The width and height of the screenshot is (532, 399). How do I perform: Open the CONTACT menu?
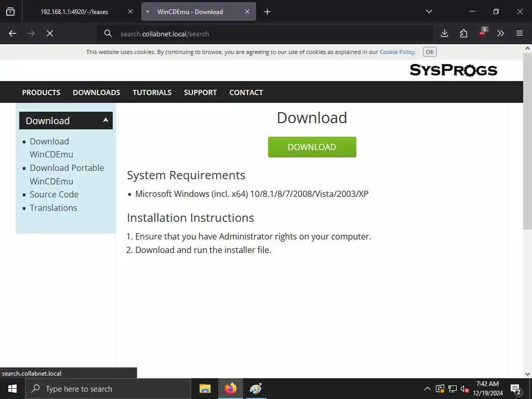(x=246, y=92)
